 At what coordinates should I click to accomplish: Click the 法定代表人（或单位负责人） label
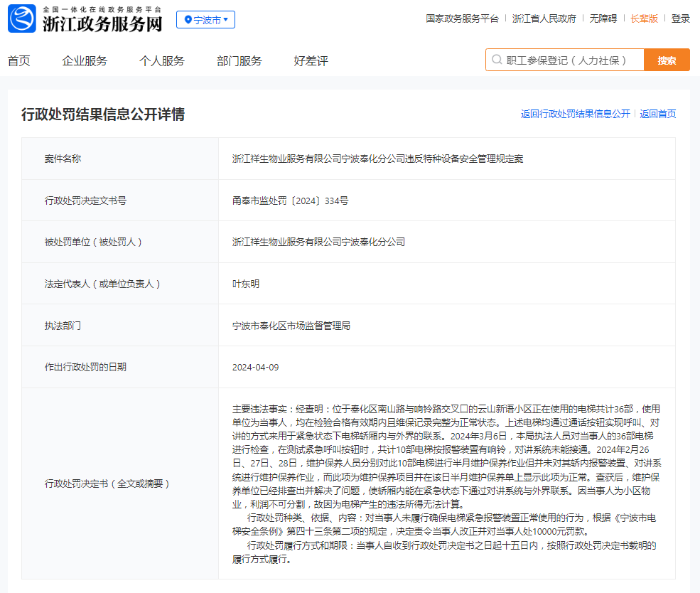[102, 284]
